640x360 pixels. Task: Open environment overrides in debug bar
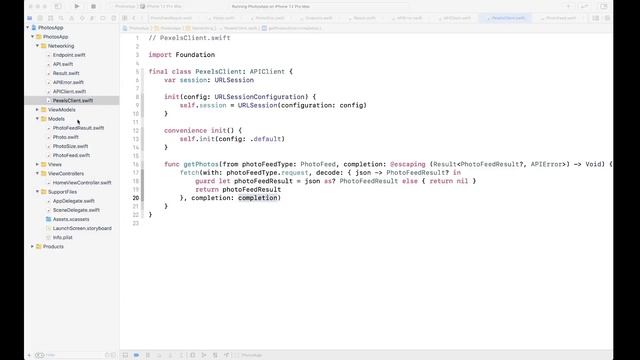point(215,355)
